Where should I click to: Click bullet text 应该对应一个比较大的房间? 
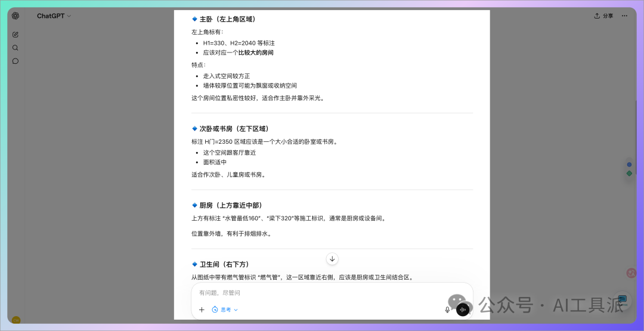(238, 52)
